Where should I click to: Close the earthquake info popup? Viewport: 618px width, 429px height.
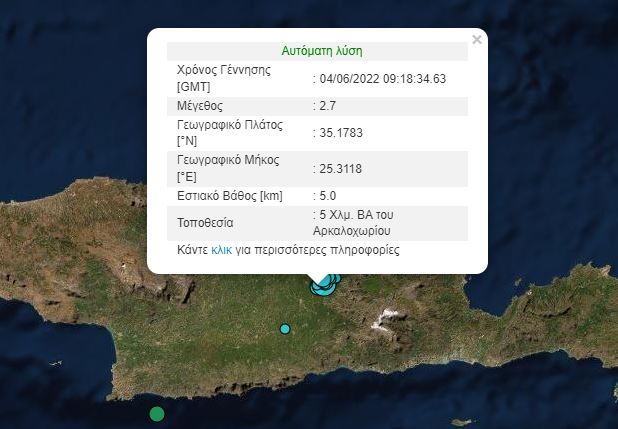tap(476, 40)
